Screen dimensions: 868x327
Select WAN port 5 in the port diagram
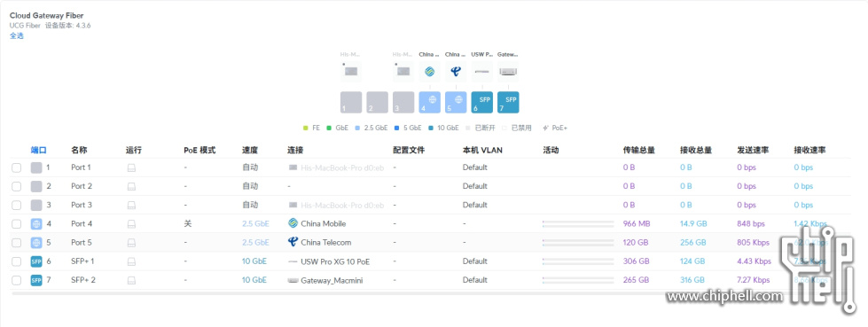pos(456,103)
